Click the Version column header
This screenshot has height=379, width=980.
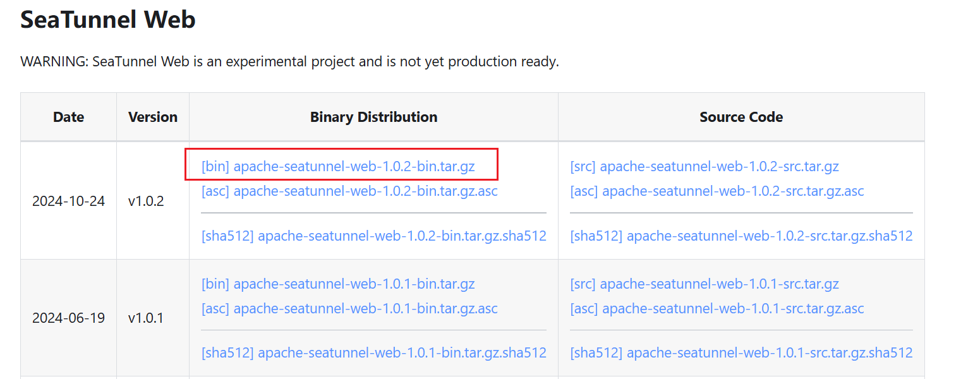153,117
